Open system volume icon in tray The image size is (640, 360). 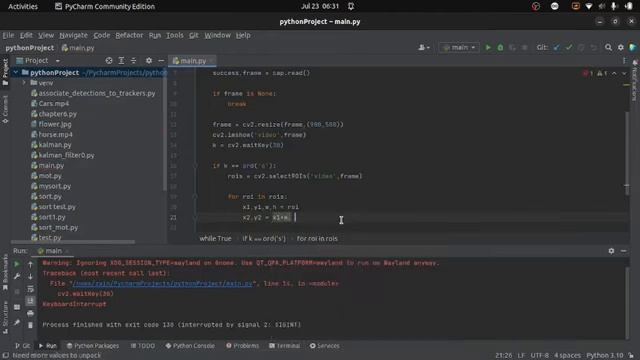coord(601,7)
